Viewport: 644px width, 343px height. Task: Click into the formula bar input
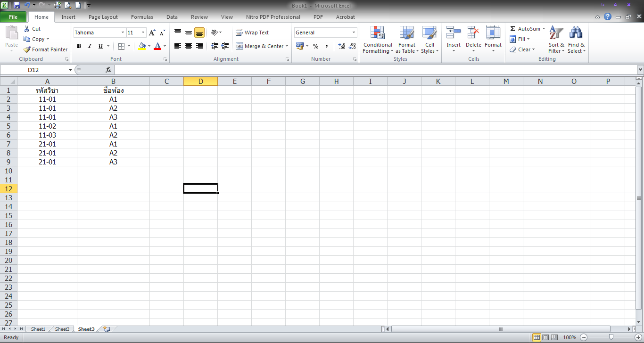coord(375,70)
